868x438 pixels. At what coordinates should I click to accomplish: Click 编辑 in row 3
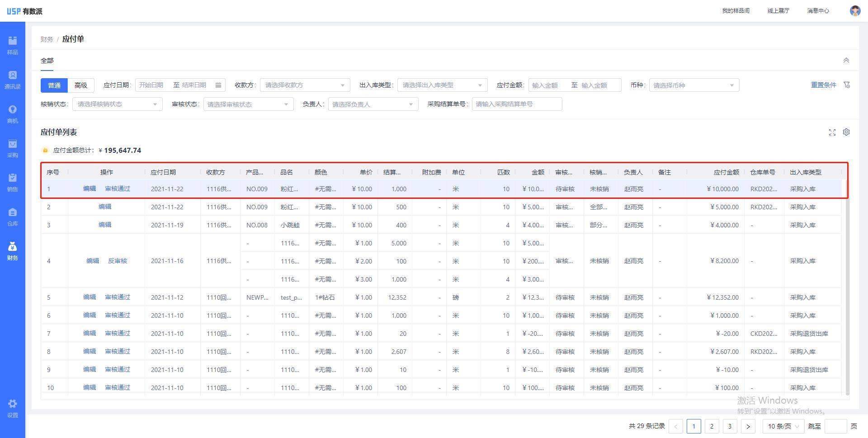tap(105, 225)
